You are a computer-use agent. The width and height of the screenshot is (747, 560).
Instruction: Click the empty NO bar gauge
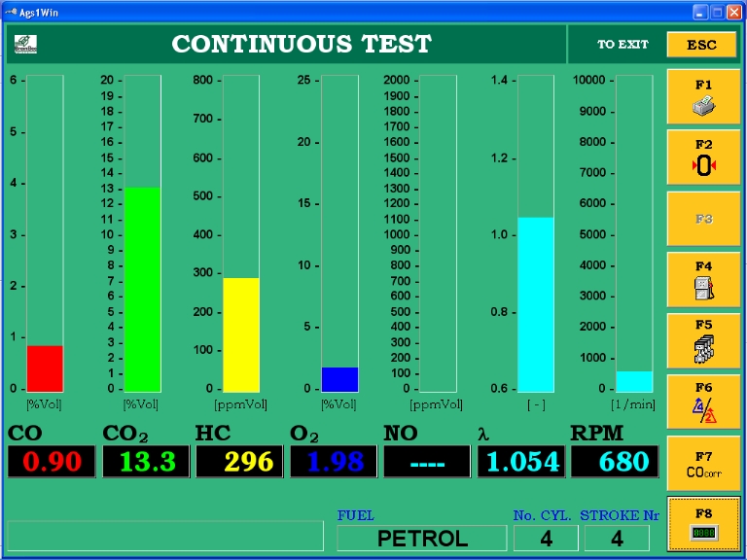tap(438, 233)
